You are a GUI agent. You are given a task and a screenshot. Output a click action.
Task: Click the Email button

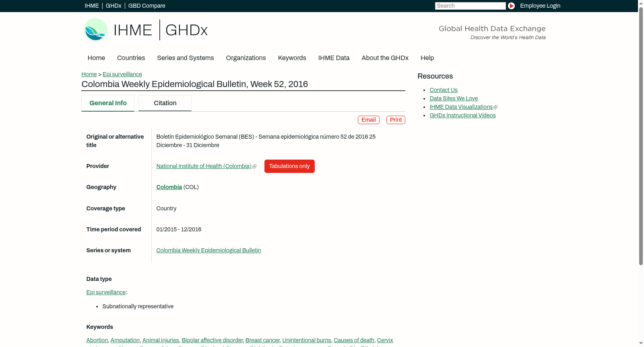click(x=369, y=120)
